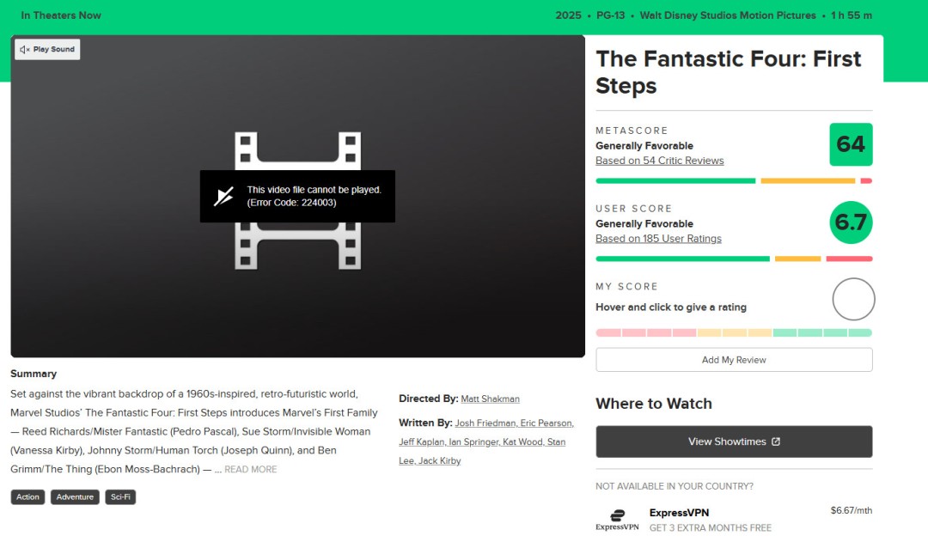Click the film strip placeholder
Viewport: 928px width, 560px height.
coord(297,200)
